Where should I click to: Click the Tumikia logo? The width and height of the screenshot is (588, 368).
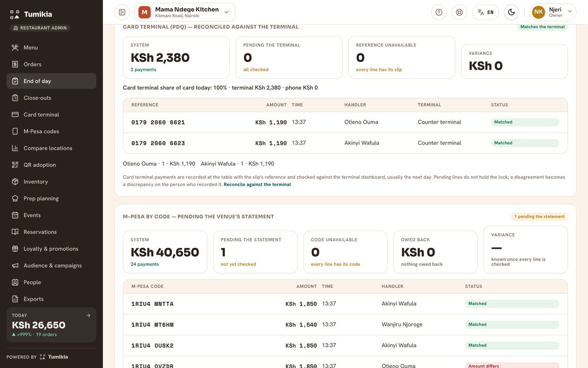[x=31, y=14]
